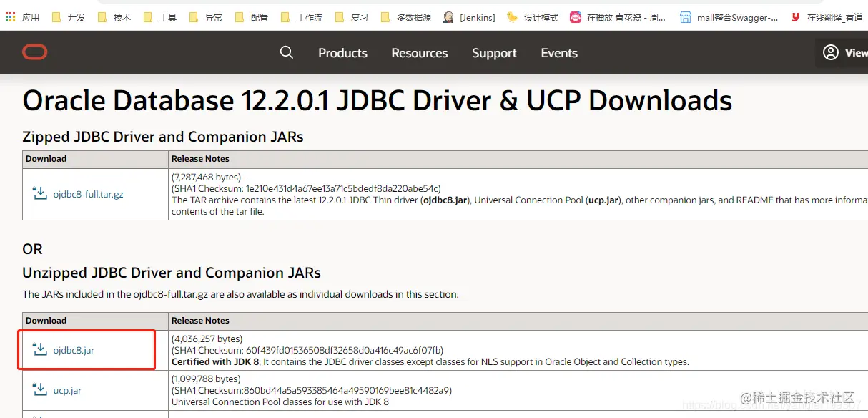Open the 在播放 青花瓷 bookmark
Viewport: 868px width, 418px height.
point(618,17)
